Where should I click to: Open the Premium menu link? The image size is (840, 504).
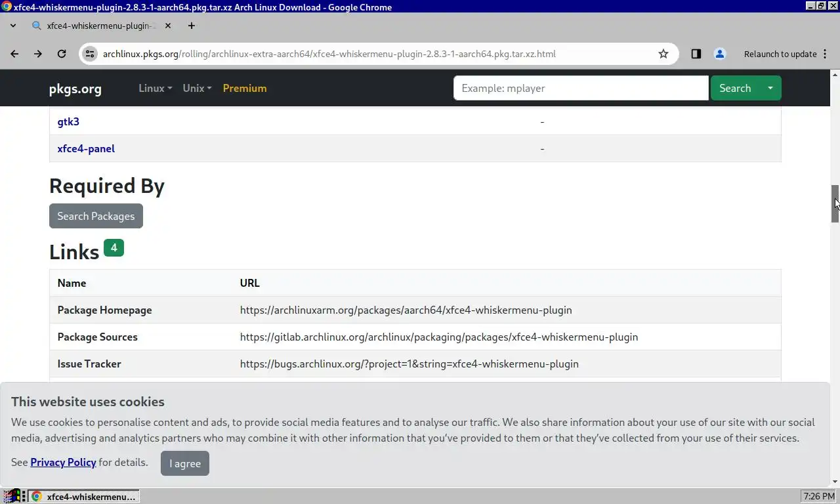tap(245, 88)
